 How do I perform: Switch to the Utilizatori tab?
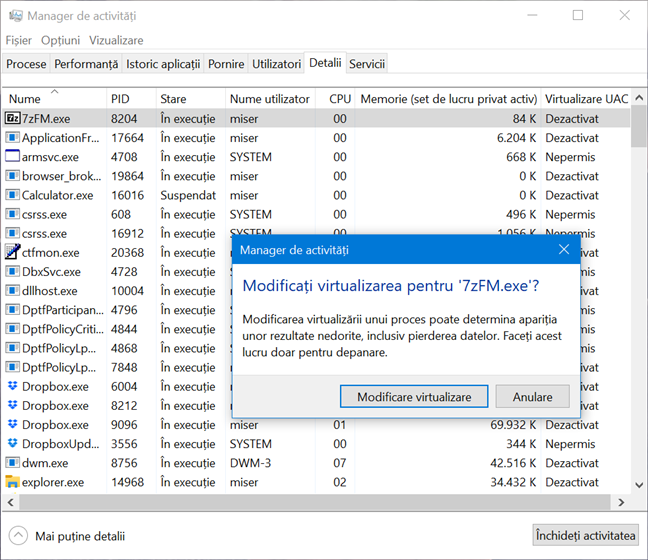coord(276,64)
